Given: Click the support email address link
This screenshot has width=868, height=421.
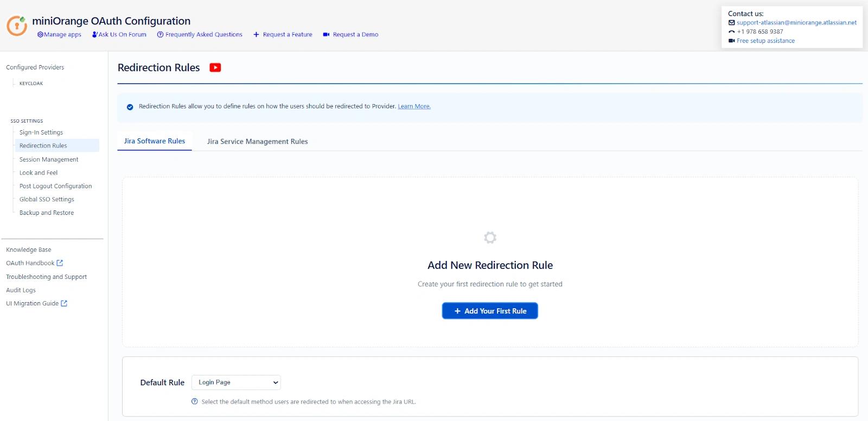Looking at the screenshot, I should (796, 23).
